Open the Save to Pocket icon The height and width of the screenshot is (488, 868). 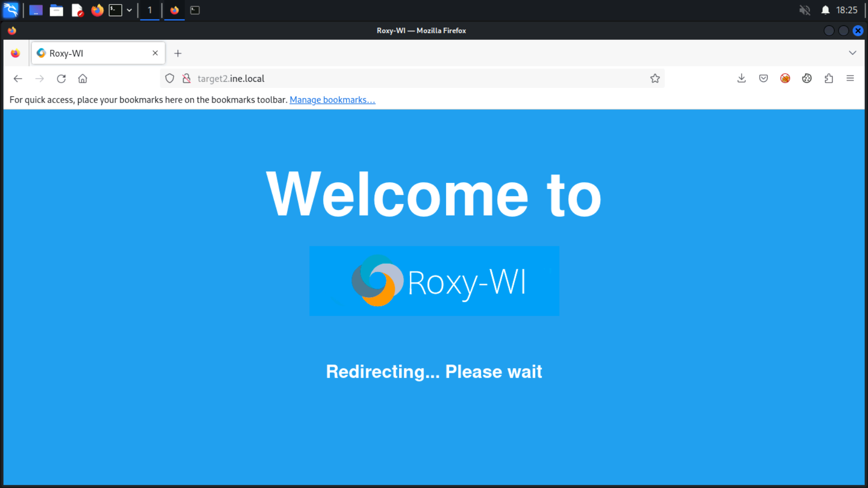(763, 79)
